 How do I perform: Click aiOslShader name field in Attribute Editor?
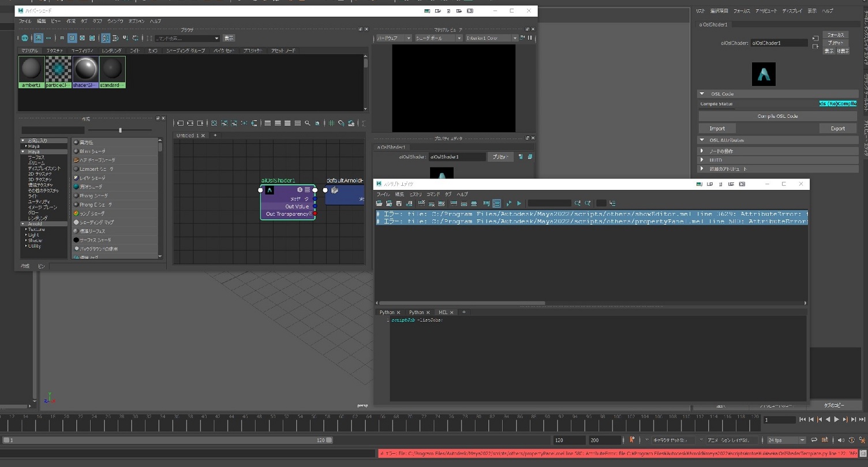779,43
